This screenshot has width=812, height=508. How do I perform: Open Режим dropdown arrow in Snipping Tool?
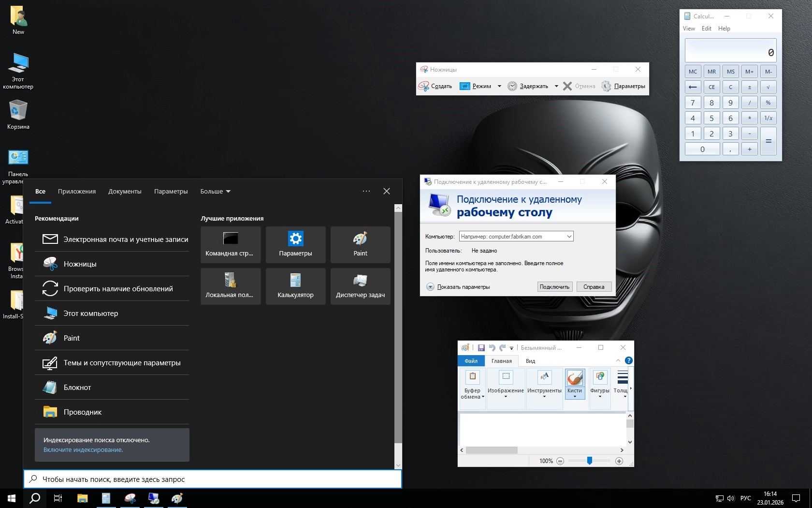click(499, 86)
